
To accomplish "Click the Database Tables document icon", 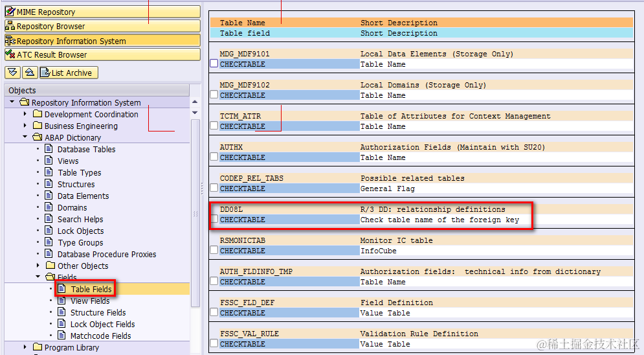I will pyautogui.click(x=49, y=148).
